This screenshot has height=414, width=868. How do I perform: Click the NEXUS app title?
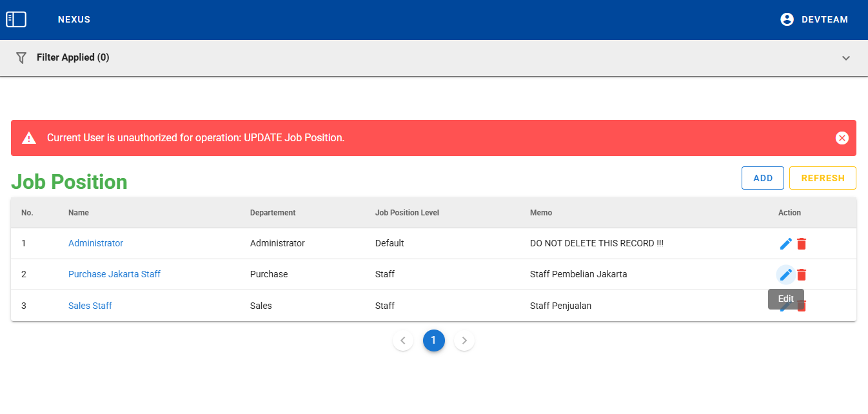74,19
